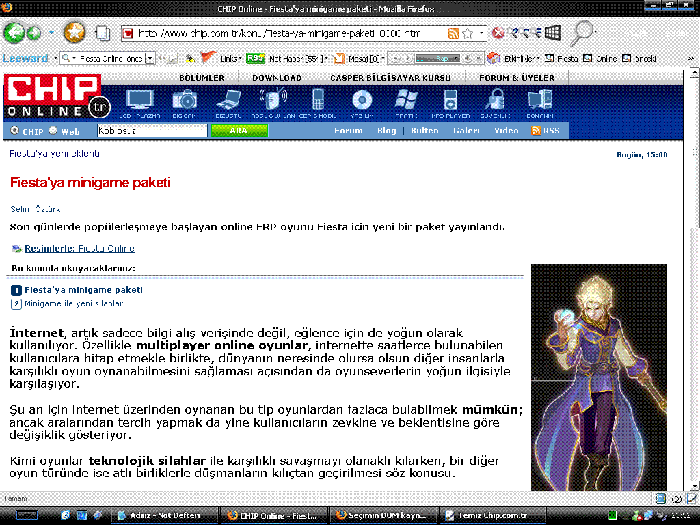Open the Mesaj toolbar dropdown
This screenshot has width=700, height=525.
[x=361, y=58]
